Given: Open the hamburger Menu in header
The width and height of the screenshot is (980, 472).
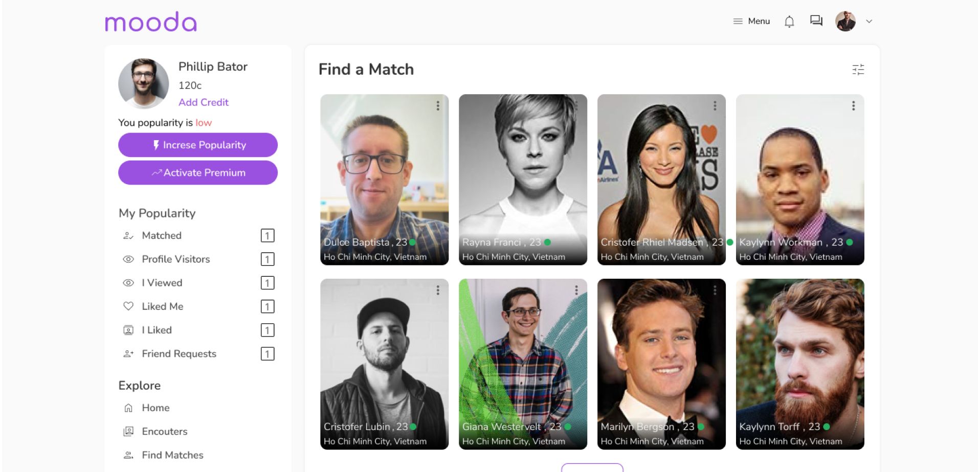Looking at the screenshot, I should point(751,21).
